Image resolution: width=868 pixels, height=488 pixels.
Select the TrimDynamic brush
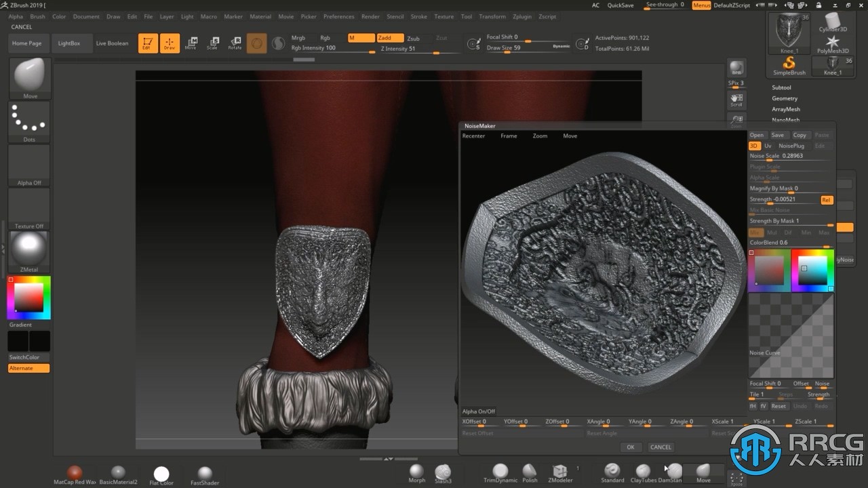[500, 473]
